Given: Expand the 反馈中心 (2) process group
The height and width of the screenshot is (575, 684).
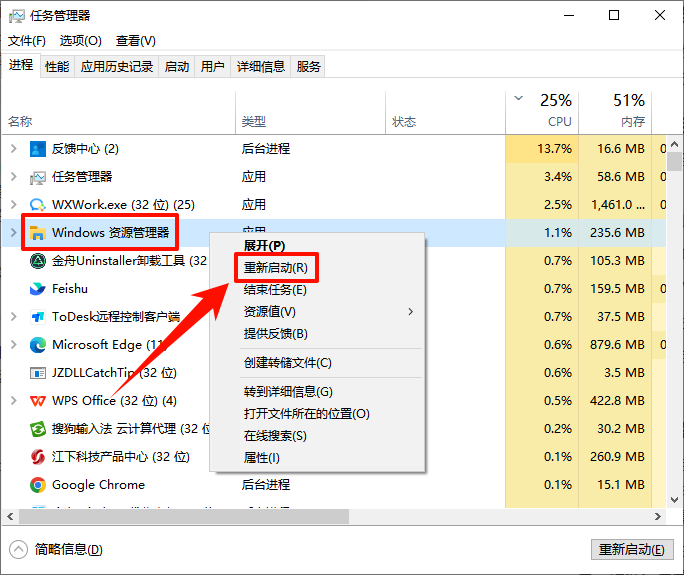Looking at the screenshot, I should [x=14, y=149].
